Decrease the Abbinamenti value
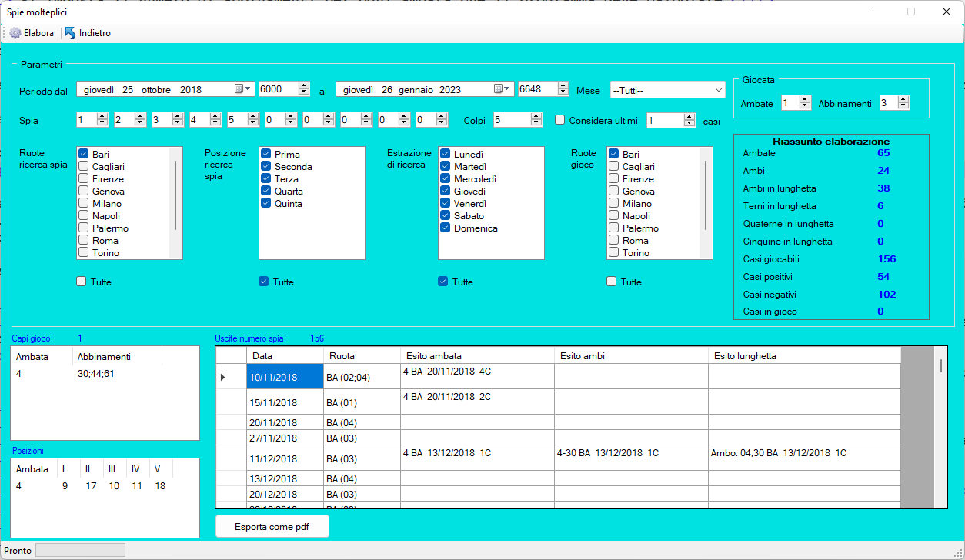This screenshot has width=965, height=560. pyautogui.click(x=903, y=106)
